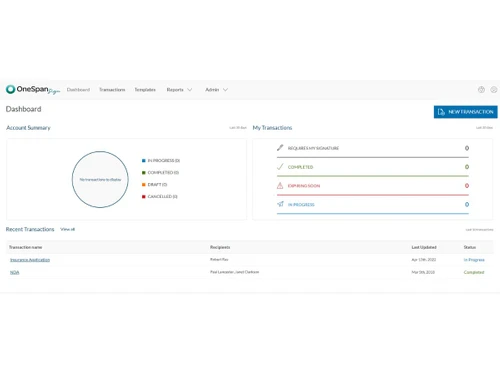Open the Templates nav item
Screen dimensions: 500x375
pyautogui.click(x=145, y=90)
